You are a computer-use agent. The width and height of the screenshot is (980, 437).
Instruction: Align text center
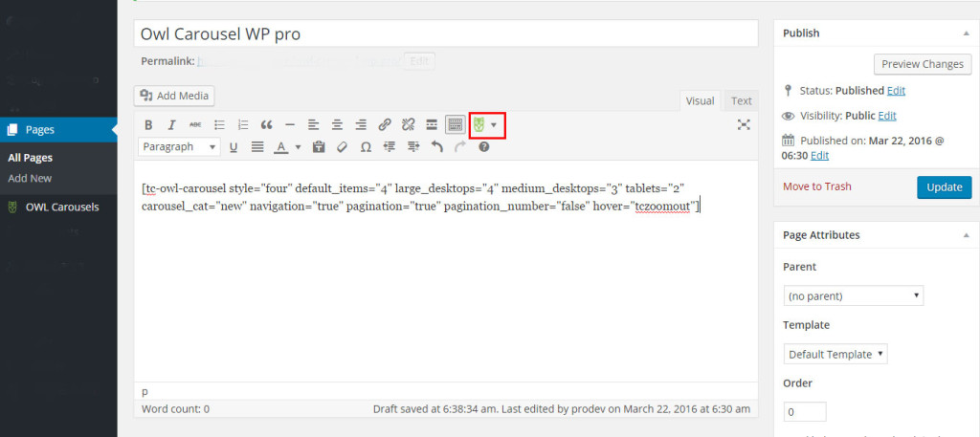(x=338, y=125)
